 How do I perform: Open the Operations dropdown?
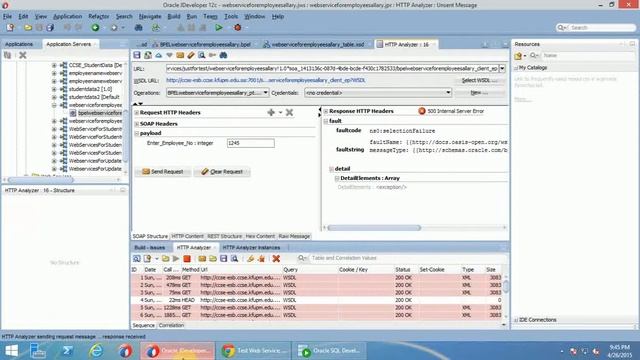[265, 93]
